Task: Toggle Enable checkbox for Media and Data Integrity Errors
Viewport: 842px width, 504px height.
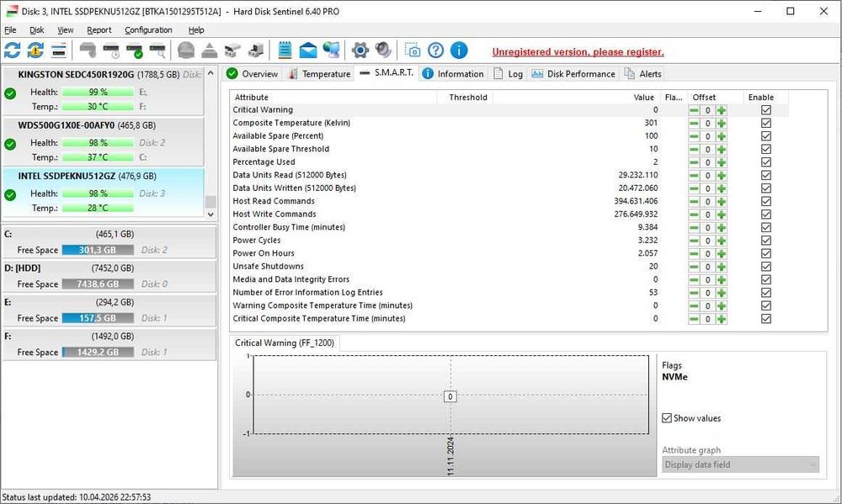Action: click(766, 279)
